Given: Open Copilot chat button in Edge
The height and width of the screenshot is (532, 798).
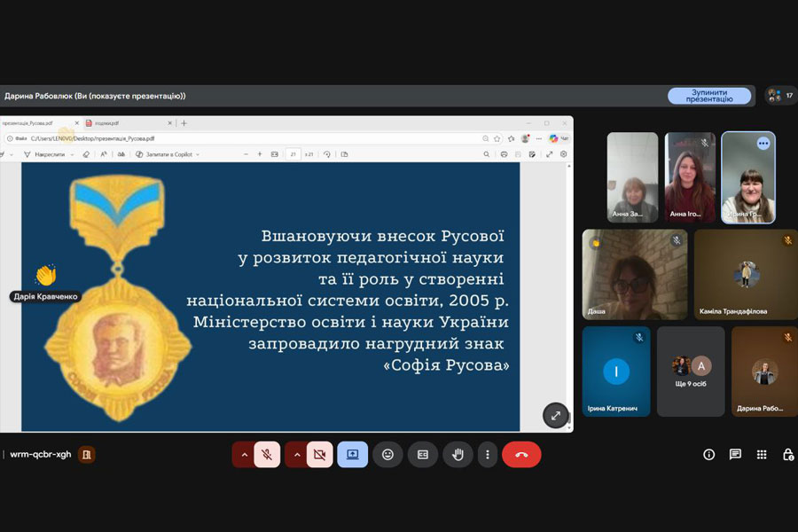Looking at the screenshot, I should [559, 138].
